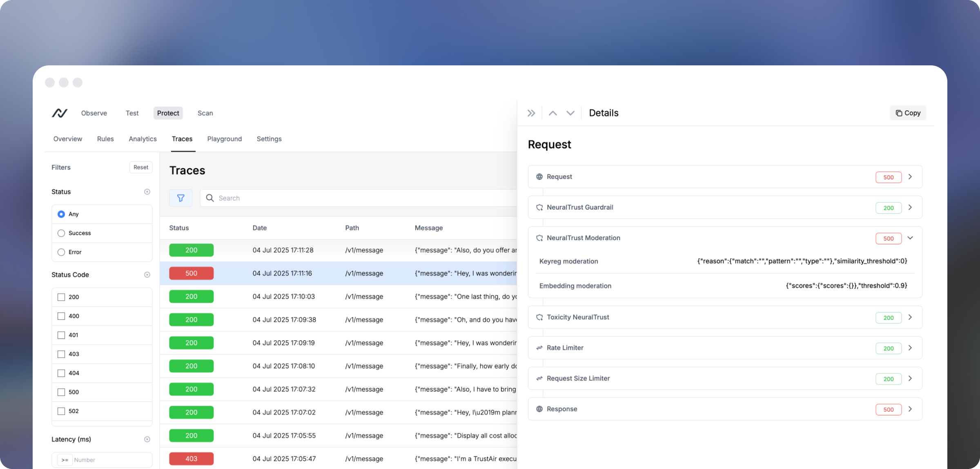The image size is (980, 469).
Task: Clear the Latency filter icon
Action: [147, 439]
